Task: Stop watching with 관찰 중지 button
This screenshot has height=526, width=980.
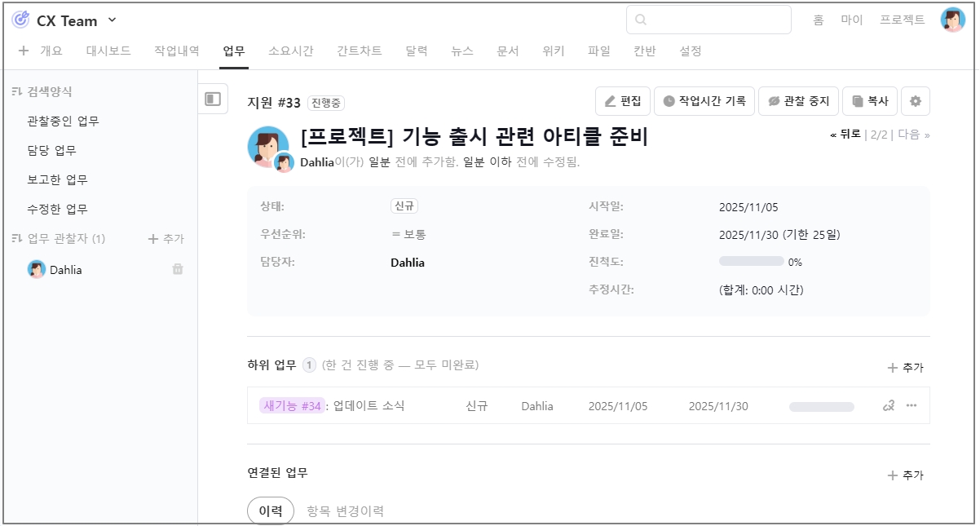Action: (x=798, y=101)
